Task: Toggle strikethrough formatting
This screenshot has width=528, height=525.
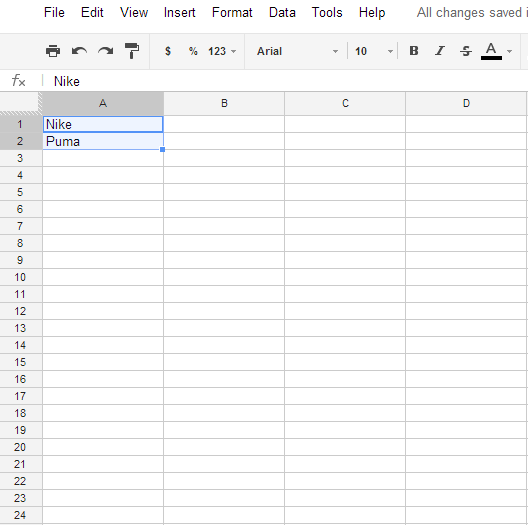Action: tap(466, 51)
